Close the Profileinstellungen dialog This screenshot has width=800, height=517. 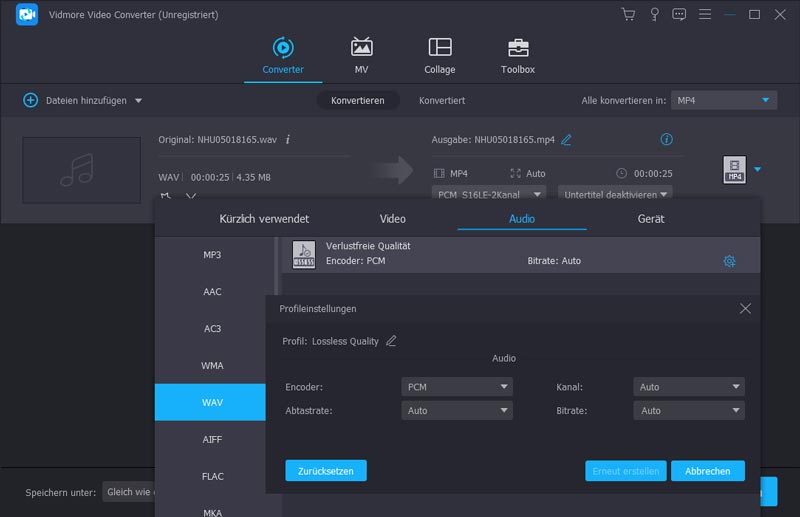click(745, 309)
